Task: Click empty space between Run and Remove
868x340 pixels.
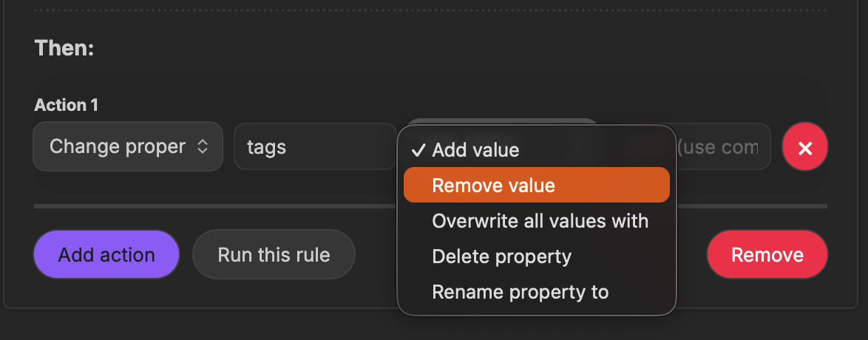Action: [x=377, y=255]
